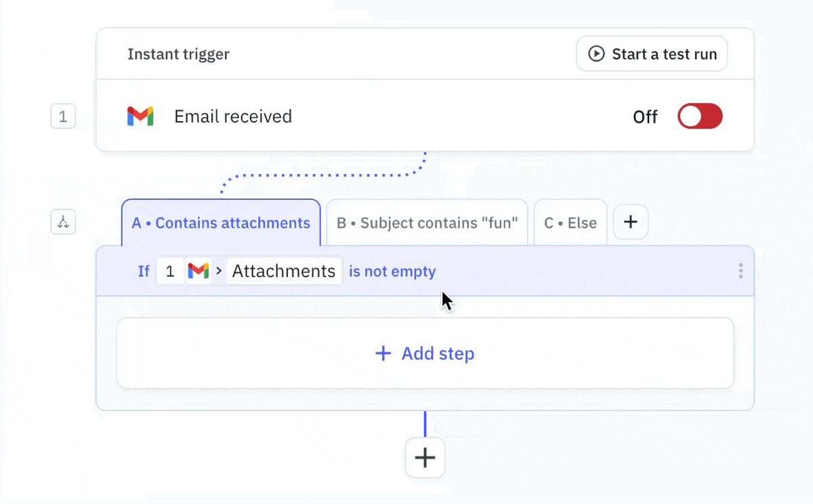Viewport: 813px width, 504px height.
Task: Click the Gmail icon inside the condition pill
Action: [x=198, y=270]
